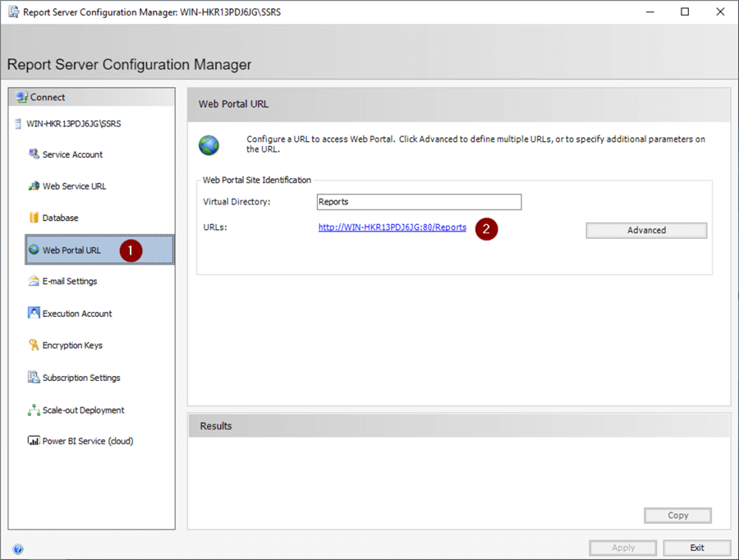This screenshot has width=739, height=560.
Task: Click the E-mail Settings envelope icon
Action: [34, 282]
